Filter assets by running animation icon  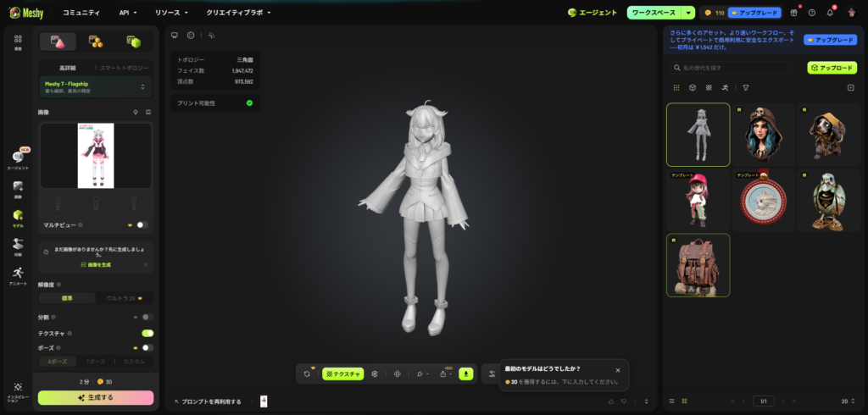pos(726,87)
